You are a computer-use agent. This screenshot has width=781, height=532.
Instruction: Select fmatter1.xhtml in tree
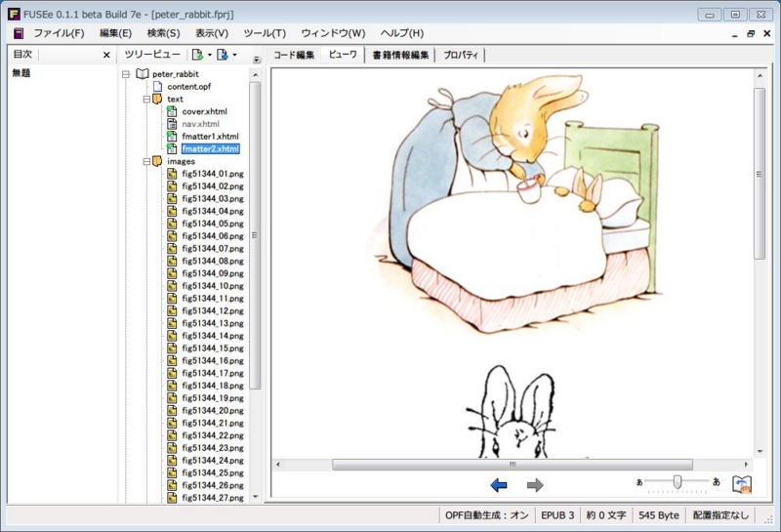[x=210, y=137]
